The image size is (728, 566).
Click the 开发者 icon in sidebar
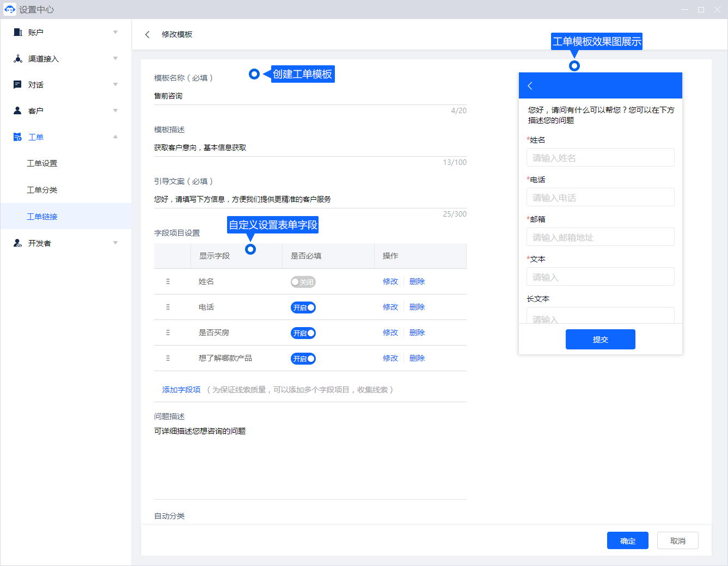(x=17, y=243)
